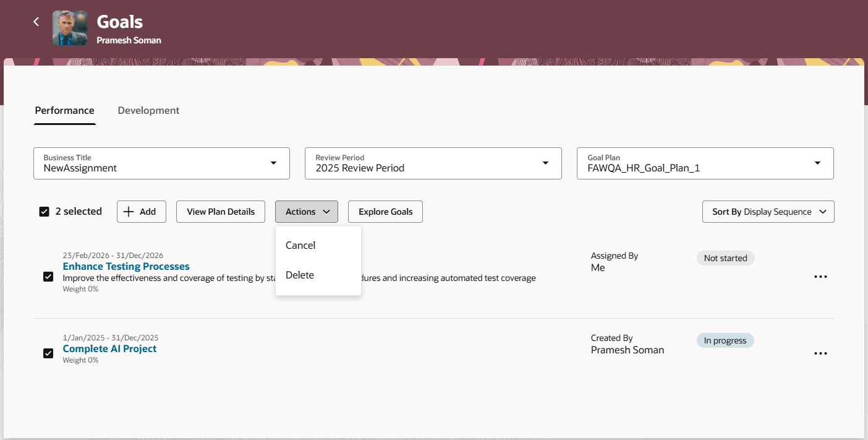This screenshot has height=440, width=868.
Task: Choose Delete from the Actions menu
Action: [x=299, y=275]
